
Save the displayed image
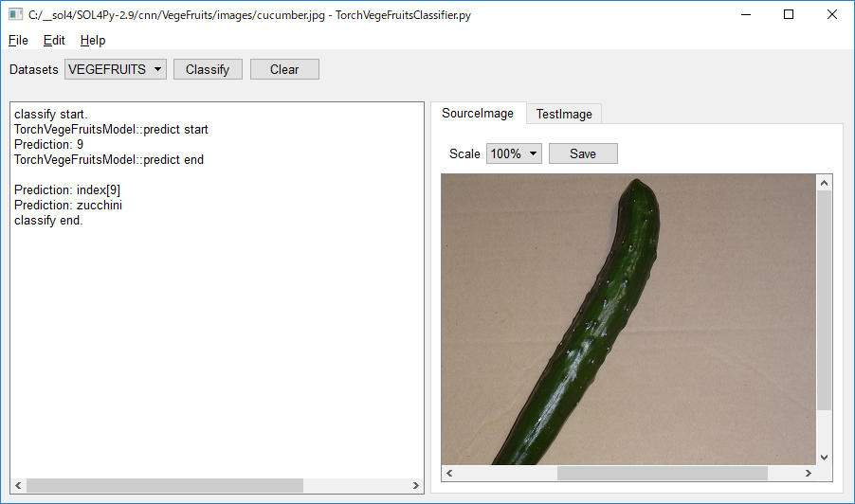click(x=583, y=153)
